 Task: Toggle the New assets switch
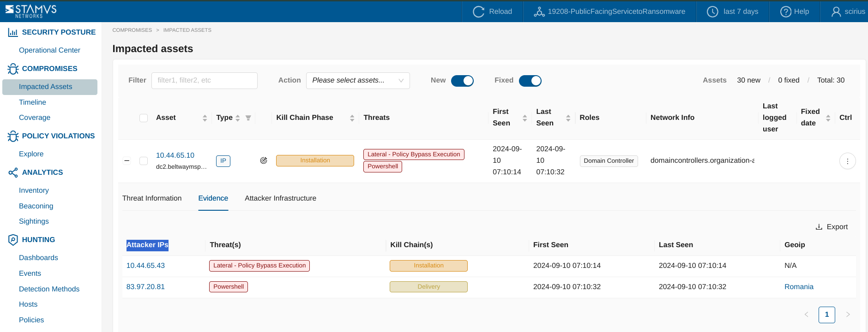(462, 81)
